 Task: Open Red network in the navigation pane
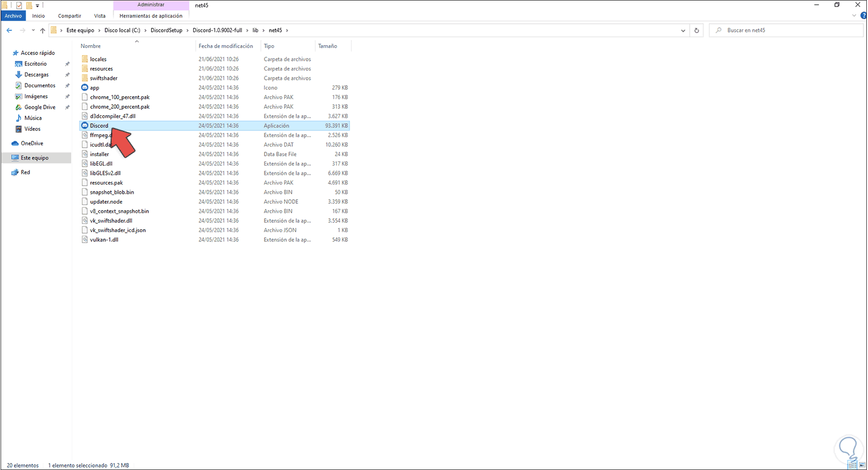[x=25, y=172]
